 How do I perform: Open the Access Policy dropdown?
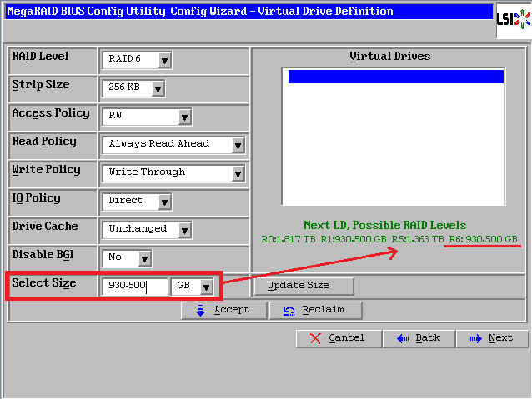(x=184, y=117)
